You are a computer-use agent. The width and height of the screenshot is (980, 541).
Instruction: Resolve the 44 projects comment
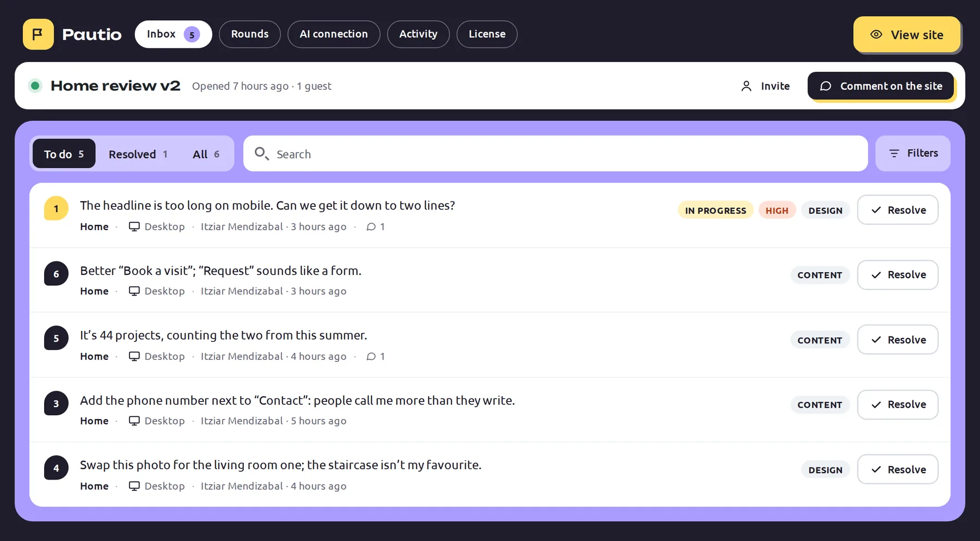[898, 340]
